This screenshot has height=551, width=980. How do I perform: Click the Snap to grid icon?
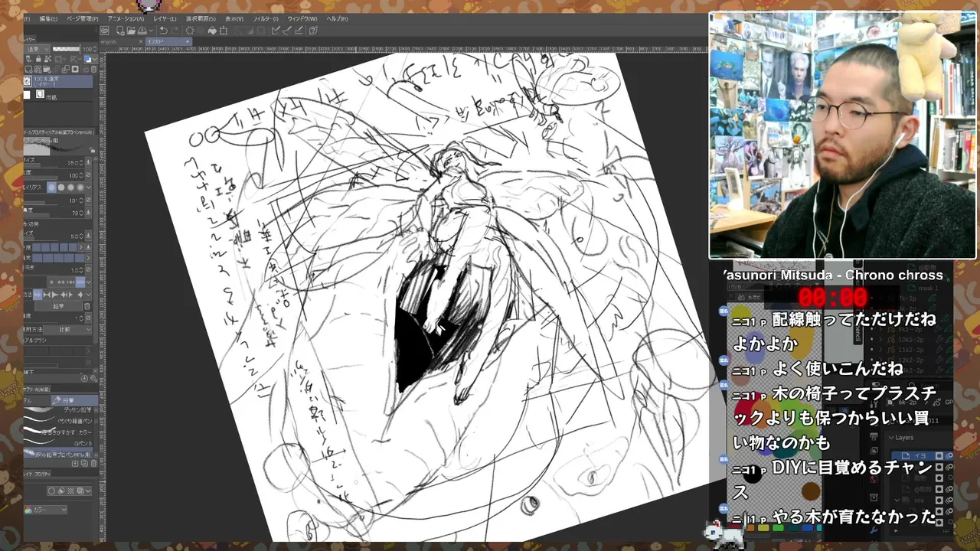[299, 31]
